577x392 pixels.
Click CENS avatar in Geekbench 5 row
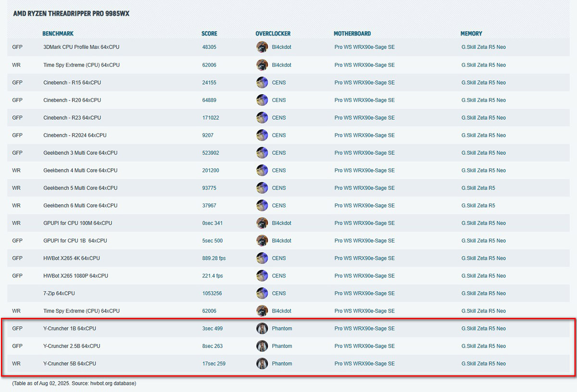coord(262,188)
